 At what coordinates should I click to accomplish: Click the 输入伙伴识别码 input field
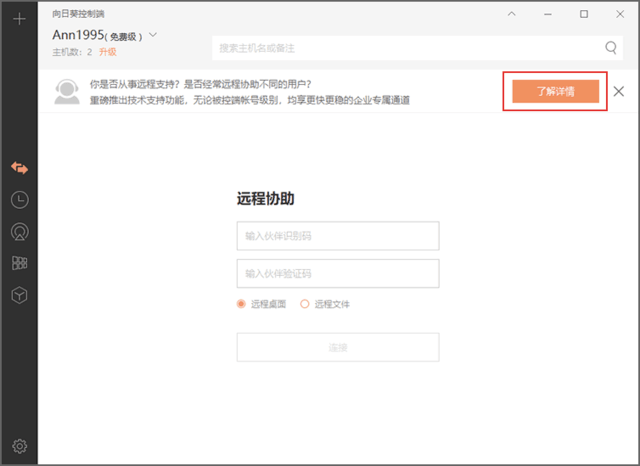(338, 236)
